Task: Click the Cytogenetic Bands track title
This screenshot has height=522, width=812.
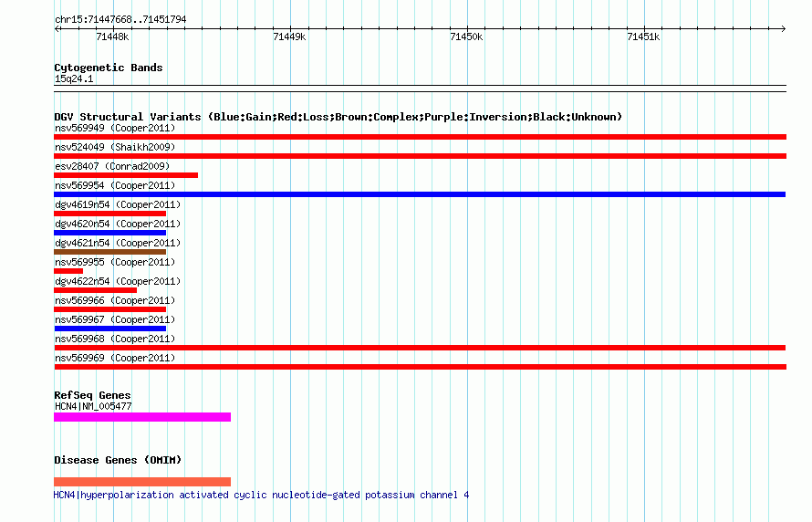Action: 109,68
